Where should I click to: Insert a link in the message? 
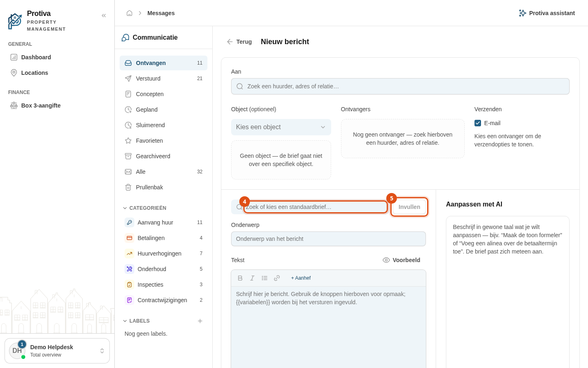tap(277, 278)
